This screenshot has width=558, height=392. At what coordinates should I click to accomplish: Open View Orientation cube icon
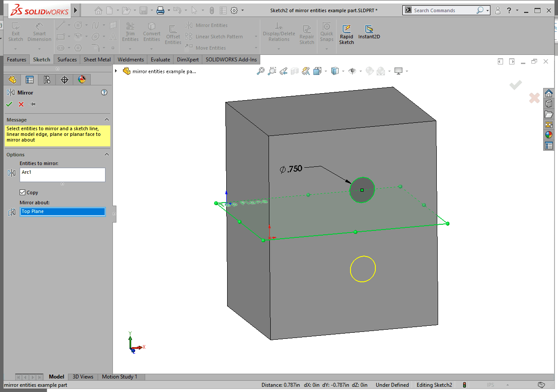coord(317,71)
